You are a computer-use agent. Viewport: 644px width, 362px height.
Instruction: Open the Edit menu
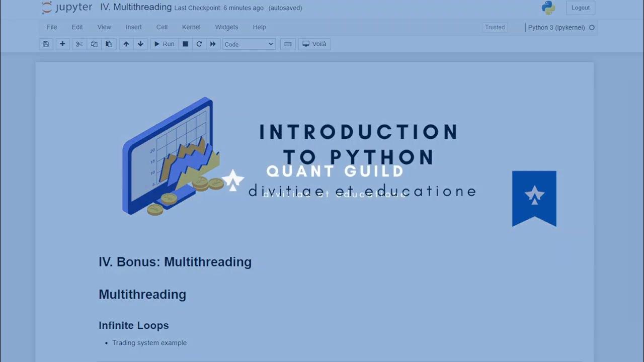(x=77, y=27)
